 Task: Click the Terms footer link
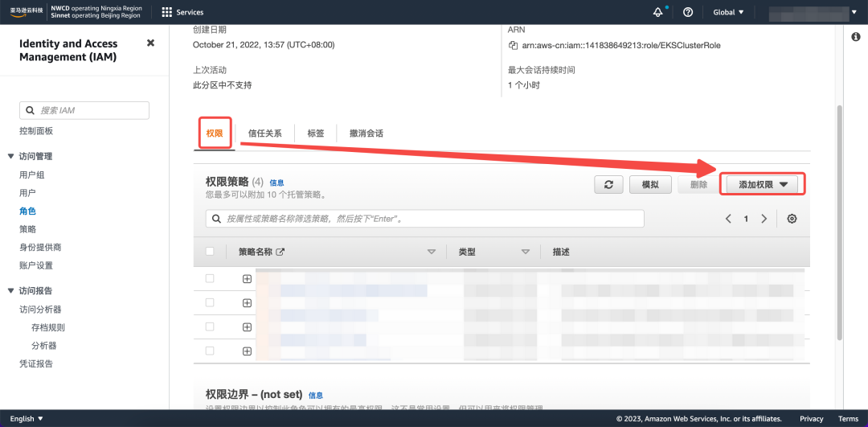848,419
